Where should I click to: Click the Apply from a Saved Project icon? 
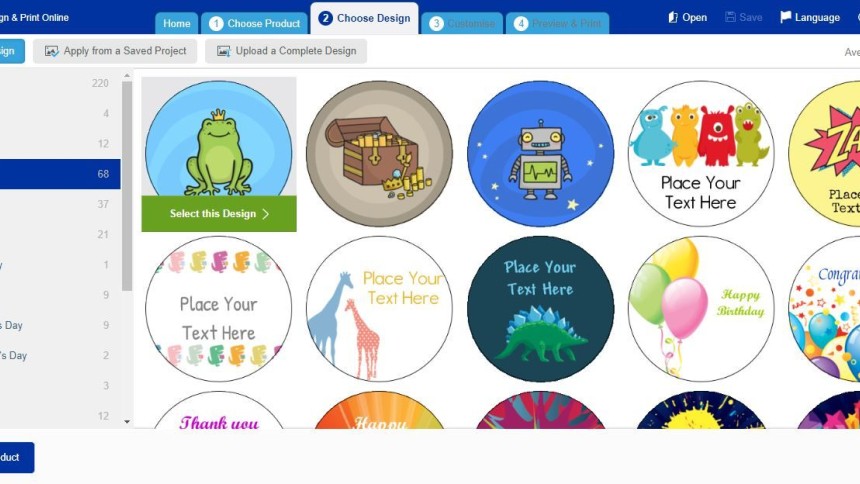(x=51, y=51)
